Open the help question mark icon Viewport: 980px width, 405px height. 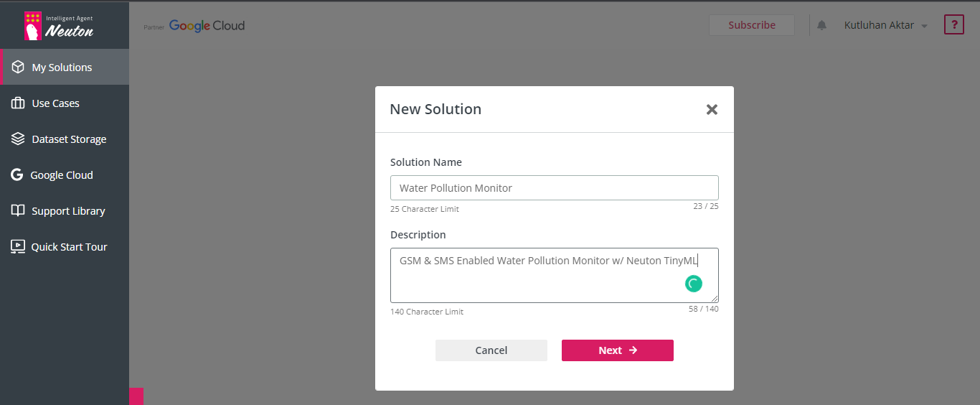pos(953,25)
